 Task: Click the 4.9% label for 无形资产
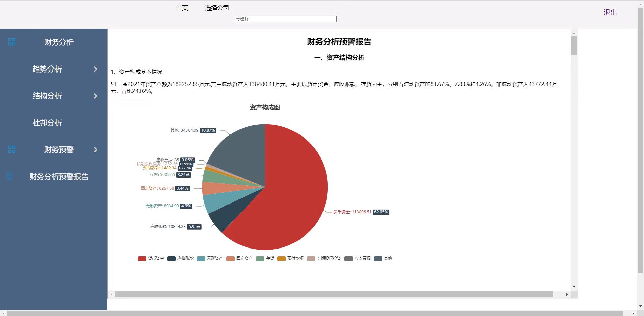pos(186,206)
